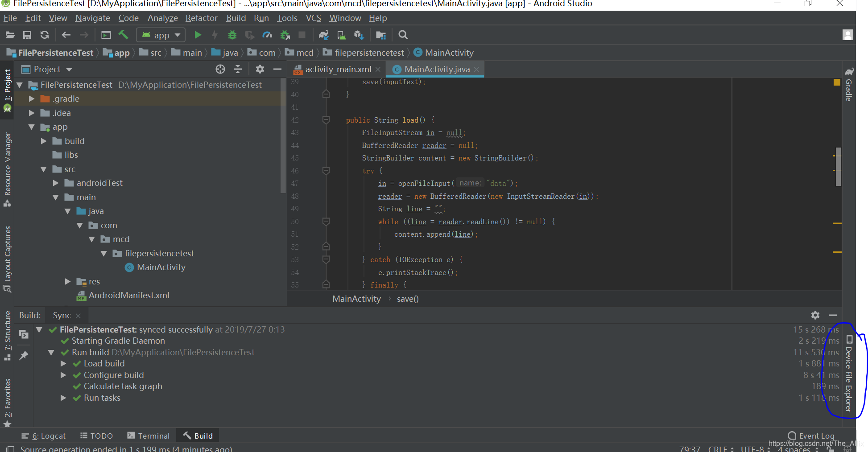Toggle code folding at the while loop line
Image resolution: width=868 pixels, height=452 pixels.
click(326, 222)
